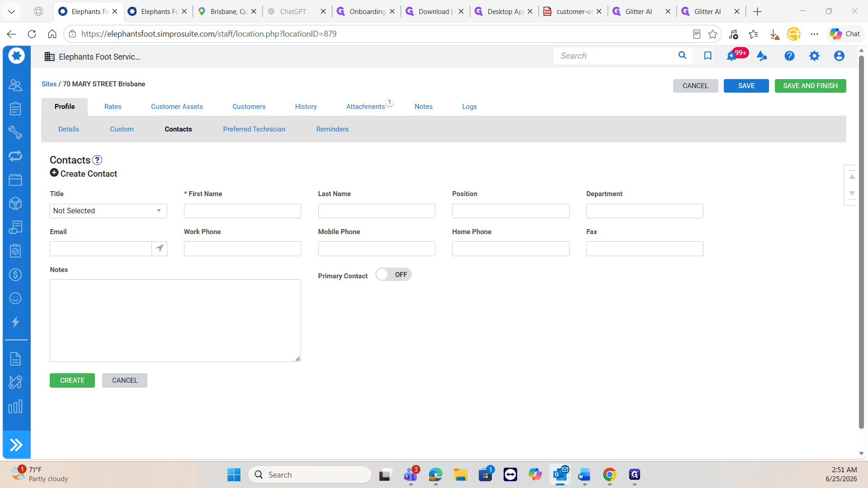Open the Recurring arrows sidebar icon
Screen dimensions: 868x488
click(15, 156)
